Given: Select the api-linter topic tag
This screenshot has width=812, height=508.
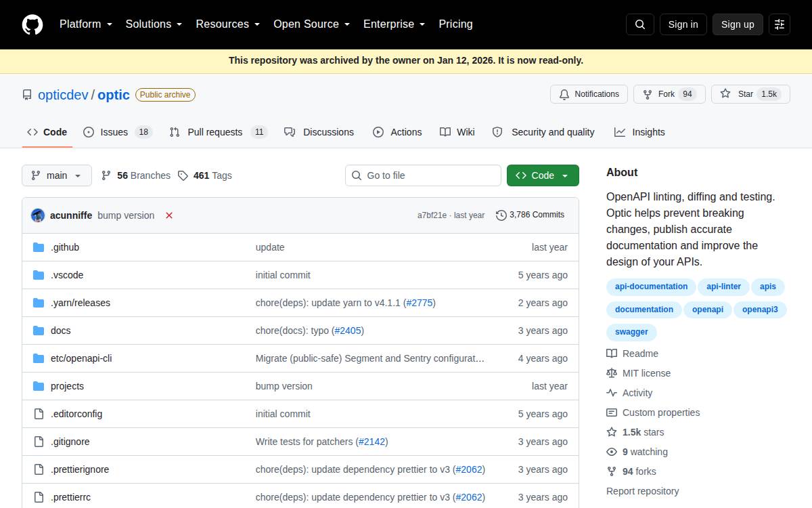Looking at the screenshot, I should [723, 287].
